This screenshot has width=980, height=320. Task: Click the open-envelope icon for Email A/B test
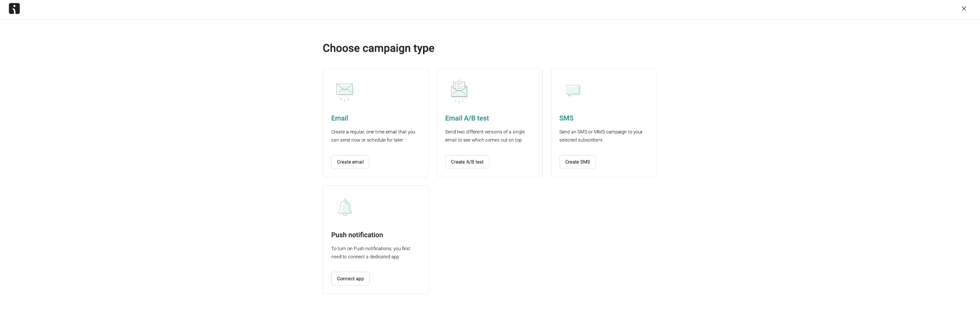click(x=459, y=91)
